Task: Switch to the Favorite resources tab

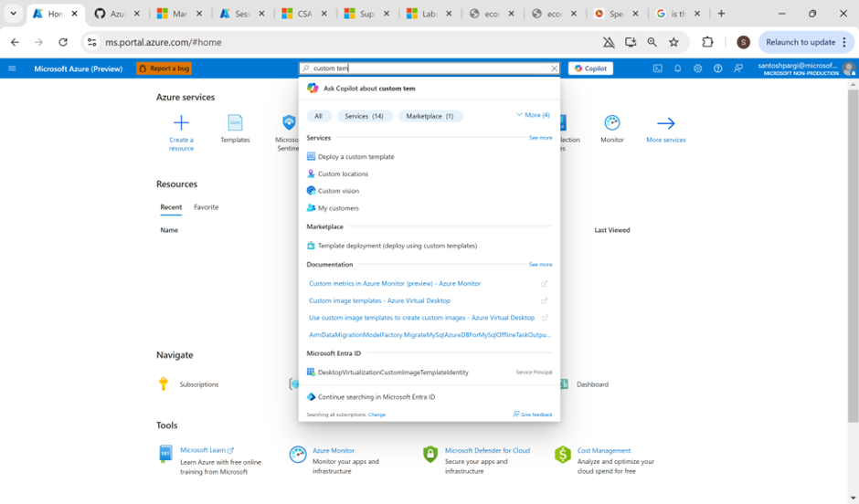Action: (x=206, y=207)
